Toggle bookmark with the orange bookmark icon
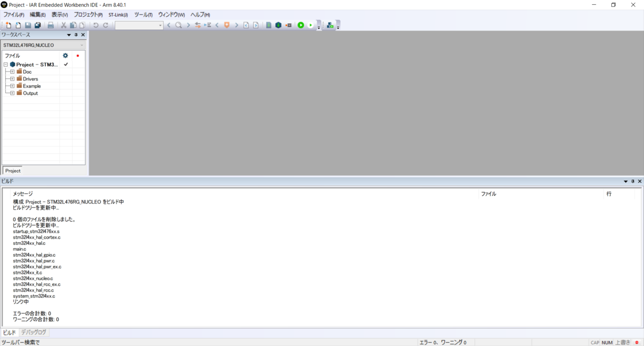 (226, 25)
